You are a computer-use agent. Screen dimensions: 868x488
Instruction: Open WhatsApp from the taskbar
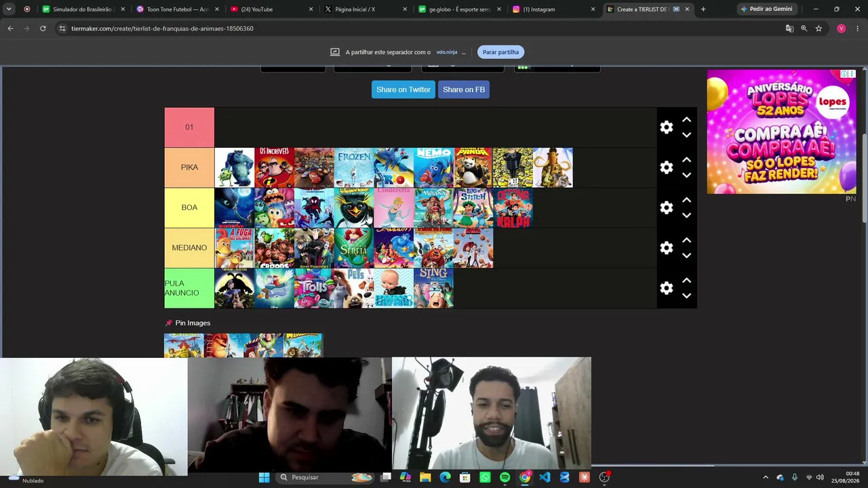[x=485, y=477]
